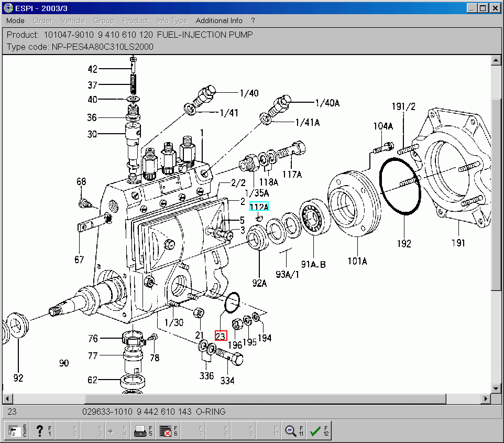Select part label 3 near cover
The height and width of the screenshot is (443, 504).
(243, 230)
